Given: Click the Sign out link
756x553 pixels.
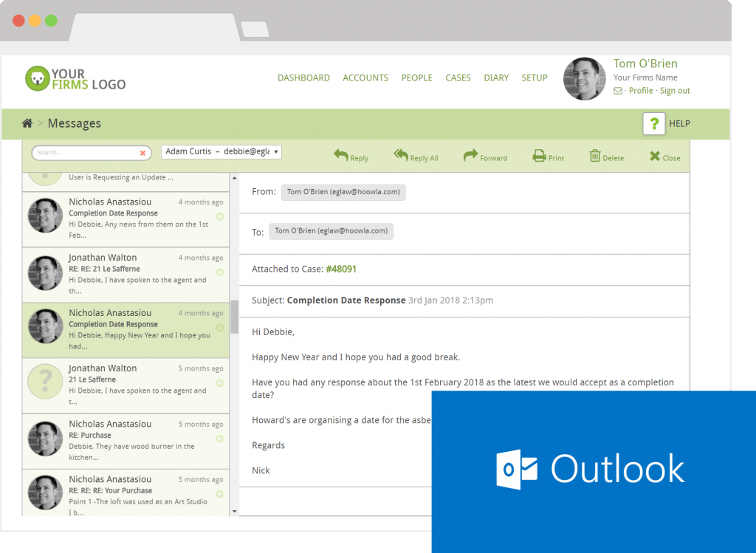Looking at the screenshot, I should pos(675,91).
